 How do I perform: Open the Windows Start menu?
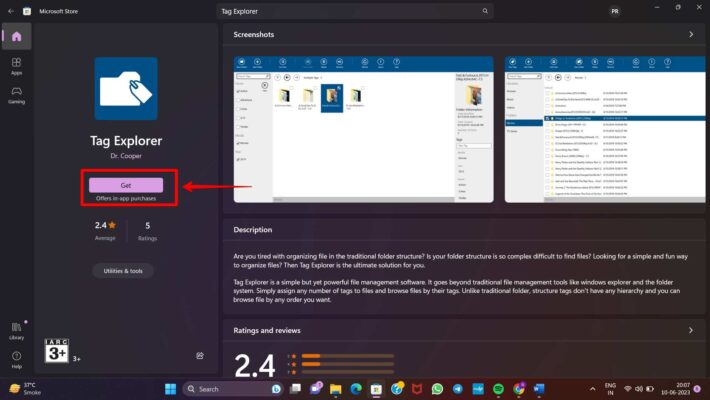coord(169,388)
